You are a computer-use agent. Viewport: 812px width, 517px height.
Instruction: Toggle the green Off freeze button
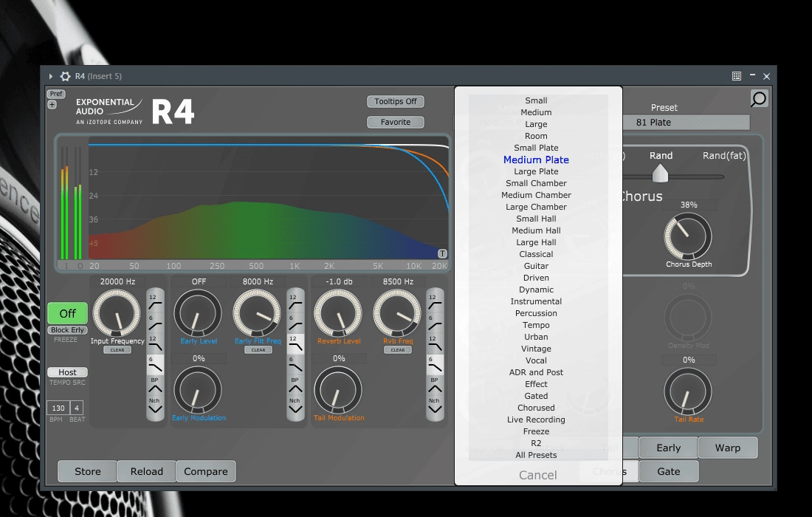67,313
